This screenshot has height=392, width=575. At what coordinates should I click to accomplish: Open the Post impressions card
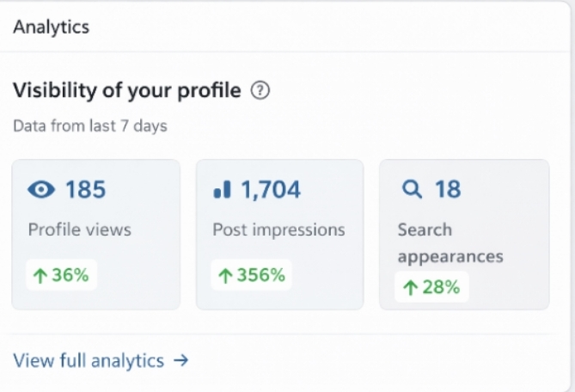[x=279, y=234]
